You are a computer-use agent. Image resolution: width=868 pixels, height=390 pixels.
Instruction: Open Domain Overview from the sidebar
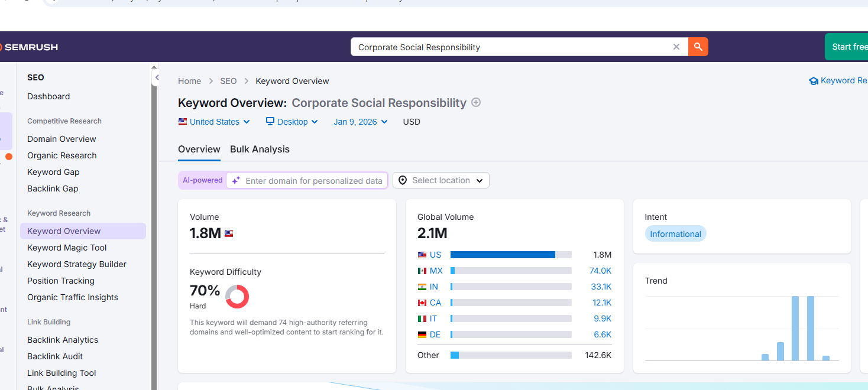click(x=61, y=139)
